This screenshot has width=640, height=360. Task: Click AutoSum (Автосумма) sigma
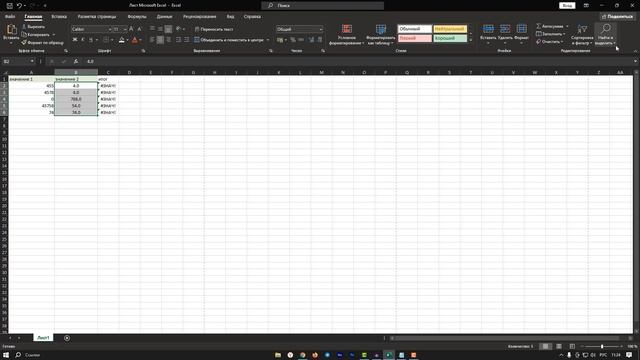(538, 26)
